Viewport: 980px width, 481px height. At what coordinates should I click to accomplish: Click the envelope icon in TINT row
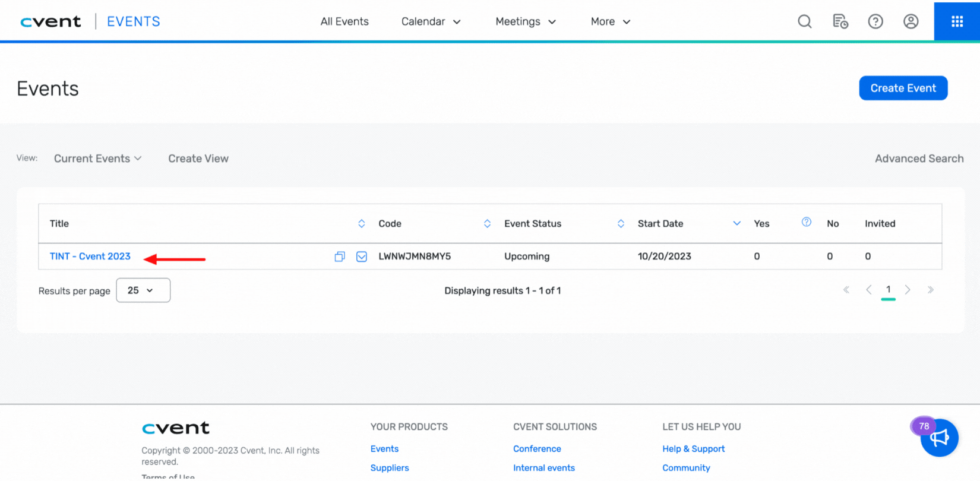(x=362, y=257)
